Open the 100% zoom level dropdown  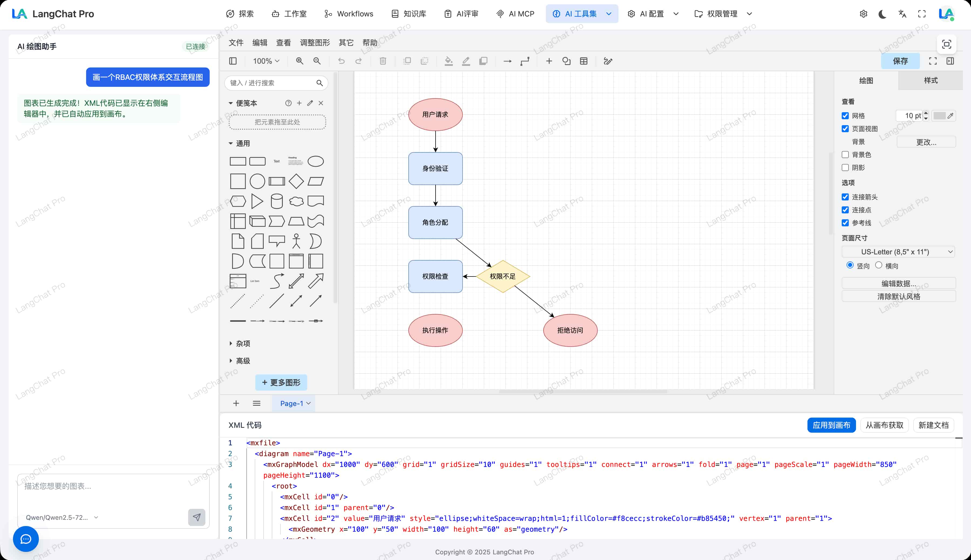[x=266, y=61]
